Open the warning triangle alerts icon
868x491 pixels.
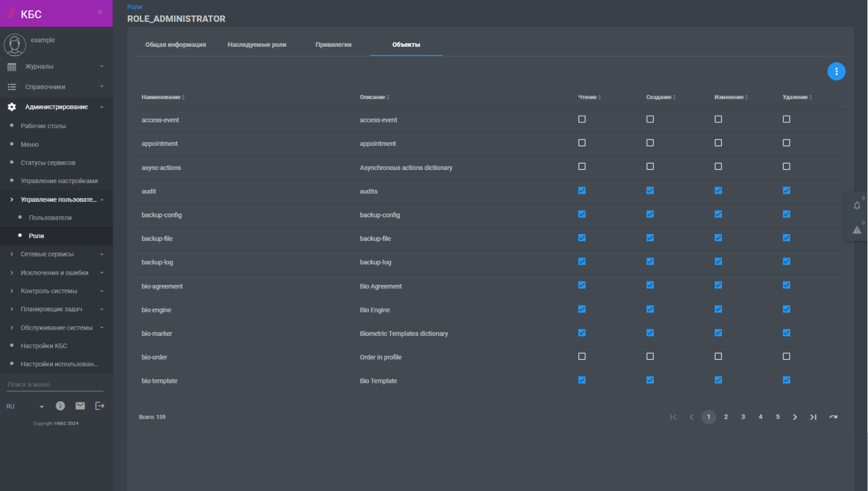pos(857,230)
